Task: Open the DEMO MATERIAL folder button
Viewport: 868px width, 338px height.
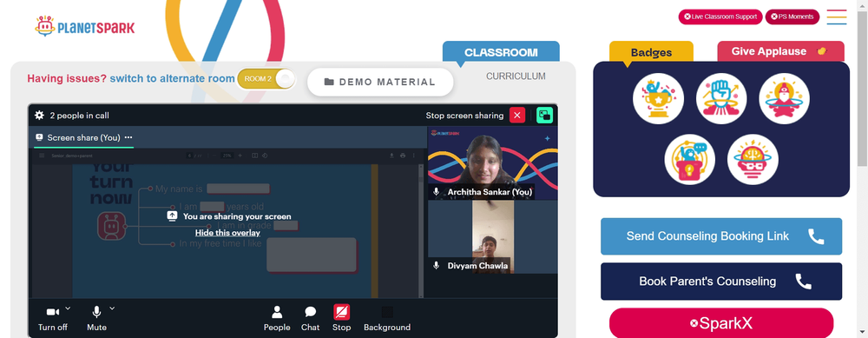Action: 380,82
